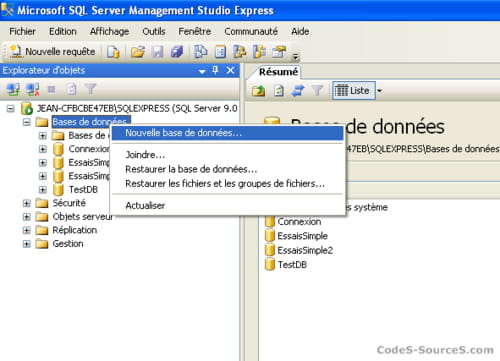
Task: Open the Affichage menu
Action: coord(109,31)
